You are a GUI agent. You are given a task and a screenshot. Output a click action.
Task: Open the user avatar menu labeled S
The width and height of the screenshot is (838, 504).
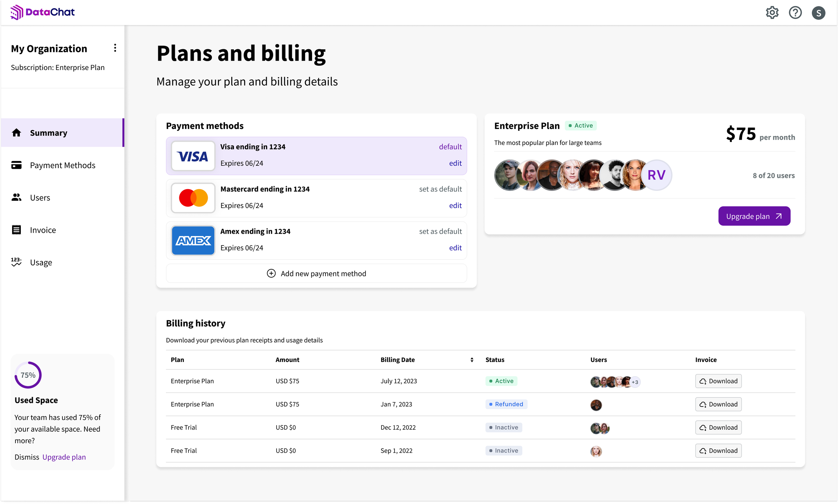(x=818, y=12)
